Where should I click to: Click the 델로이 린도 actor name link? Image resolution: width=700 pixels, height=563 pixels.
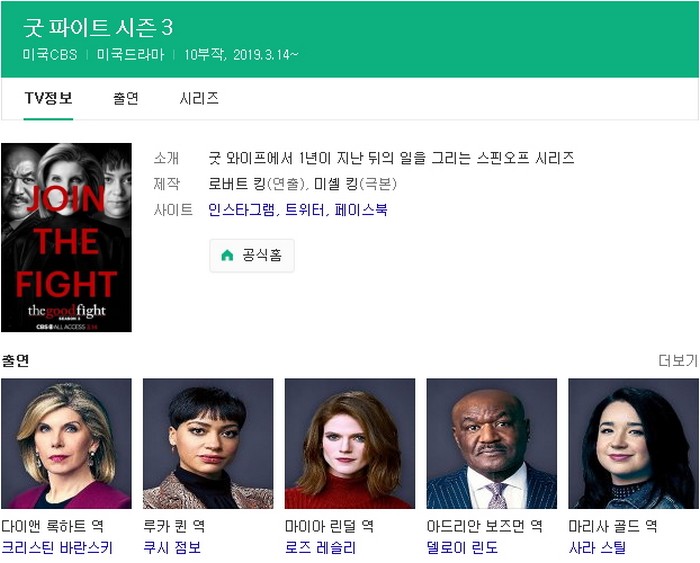coord(462,547)
